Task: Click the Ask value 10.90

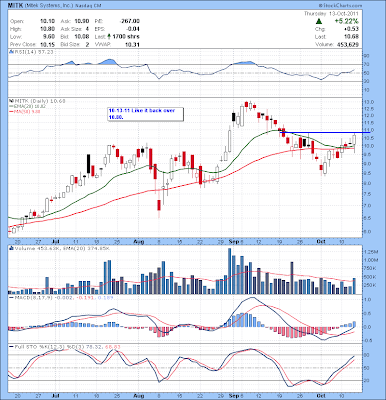Action: pyautogui.click(x=83, y=21)
